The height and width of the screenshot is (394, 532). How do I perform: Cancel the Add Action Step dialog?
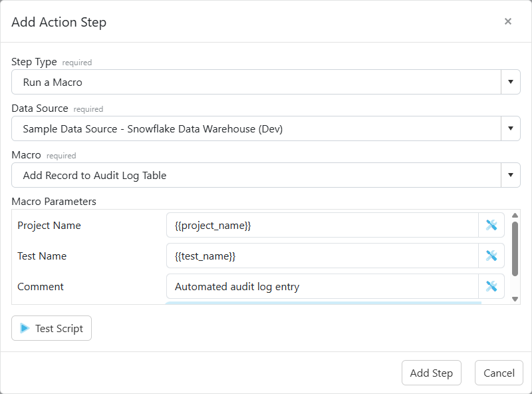(498, 373)
